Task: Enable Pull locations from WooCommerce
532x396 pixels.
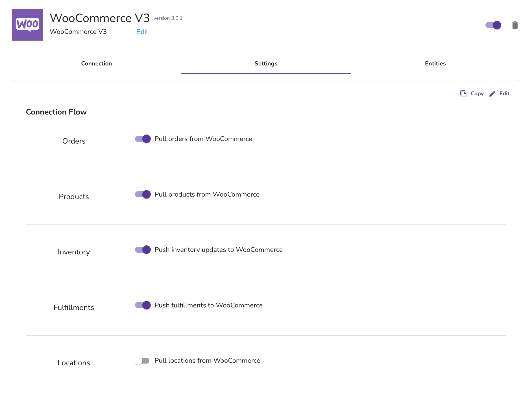Action: click(x=142, y=360)
